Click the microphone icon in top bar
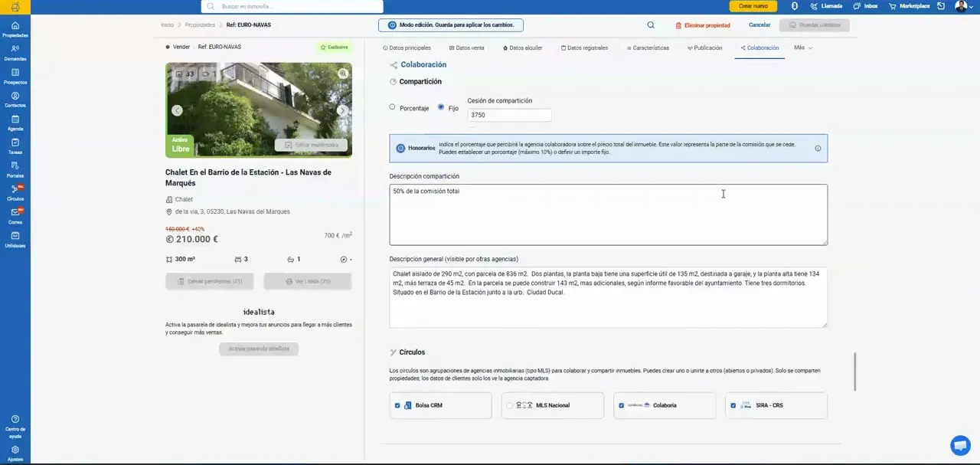 (795, 6)
